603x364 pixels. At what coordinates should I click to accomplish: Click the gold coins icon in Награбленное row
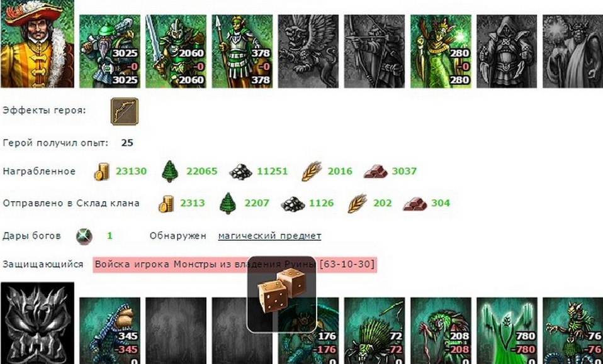click(102, 171)
